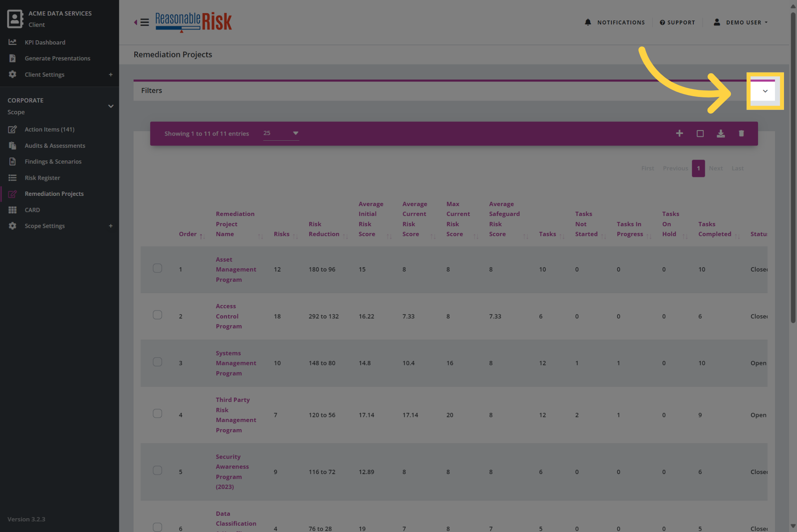Open Risk Register
This screenshot has width=797, height=532.
click(x=42, y=178)
